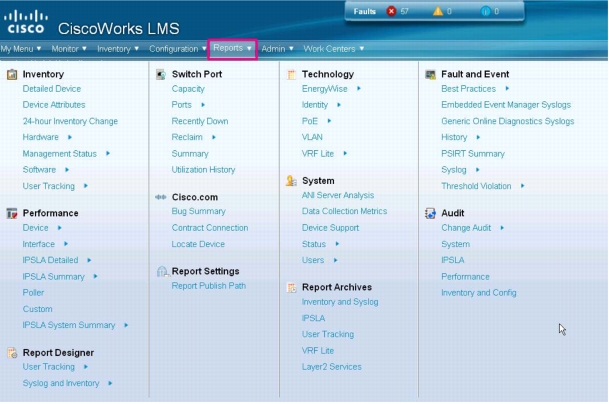Click the CiscoWorks LMS title text
This screenshot has width=609, height=404.
[118, 29]
